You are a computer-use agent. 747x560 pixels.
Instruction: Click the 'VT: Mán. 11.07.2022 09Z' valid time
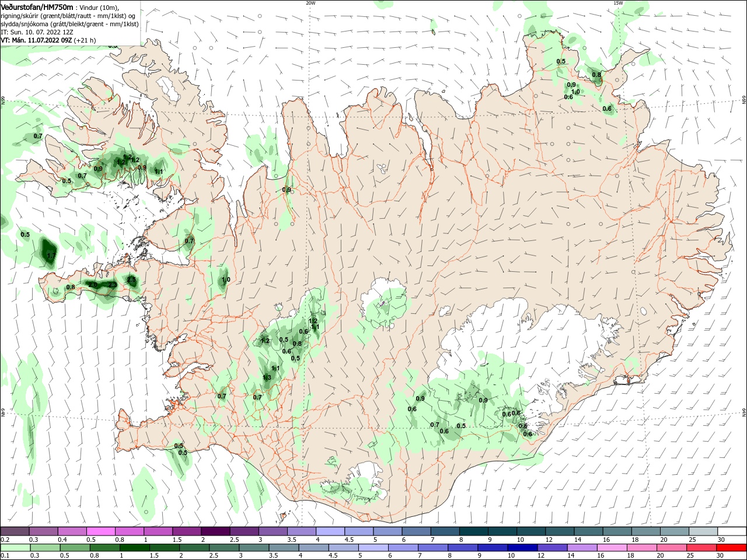[x=36, y=40]
